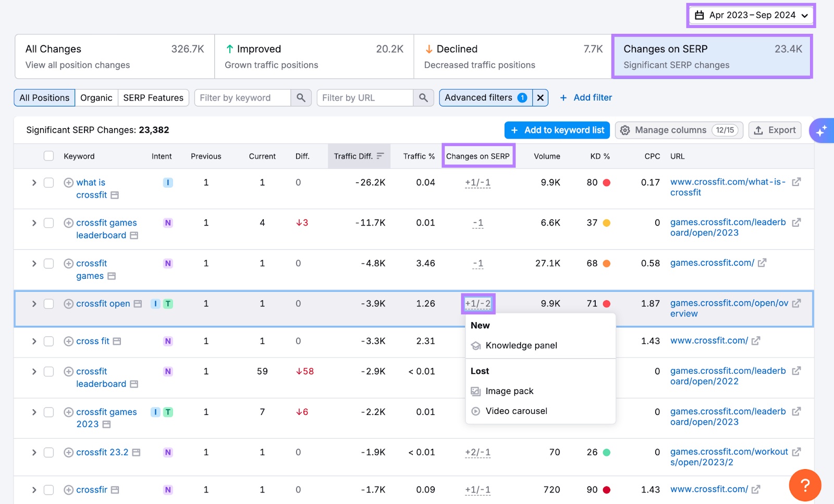The image size is (834, 504).
Task: Open the SERP snapshot icon beside crossfit open
Action: [x=137, y=303]
